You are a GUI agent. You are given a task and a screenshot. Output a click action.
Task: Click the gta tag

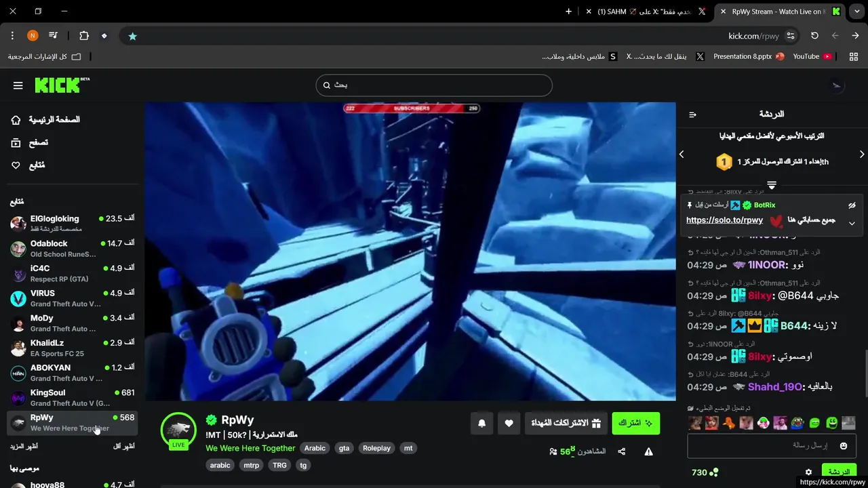(x=344, y=448)
